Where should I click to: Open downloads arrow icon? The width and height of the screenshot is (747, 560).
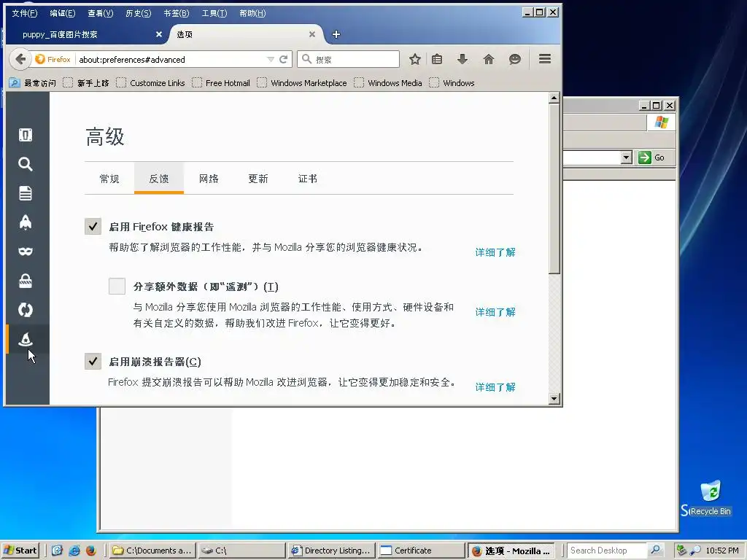[x=462, y=59]
